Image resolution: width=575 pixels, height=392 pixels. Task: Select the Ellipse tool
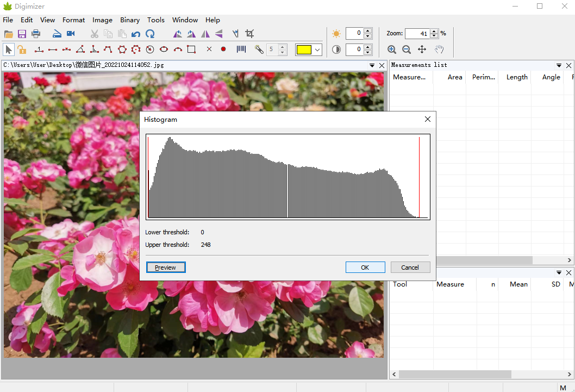pyautogui.click(x=164, y=49)
